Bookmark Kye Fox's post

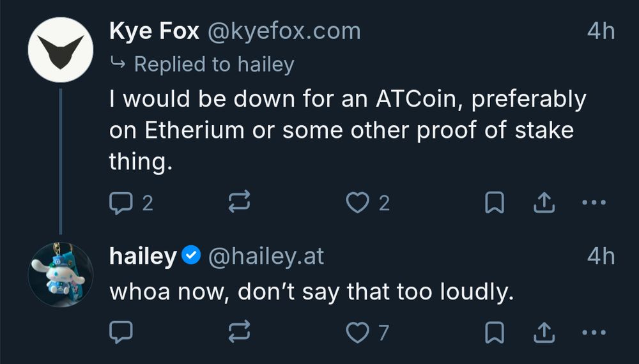pyautogui.click(x=495, y=203)
